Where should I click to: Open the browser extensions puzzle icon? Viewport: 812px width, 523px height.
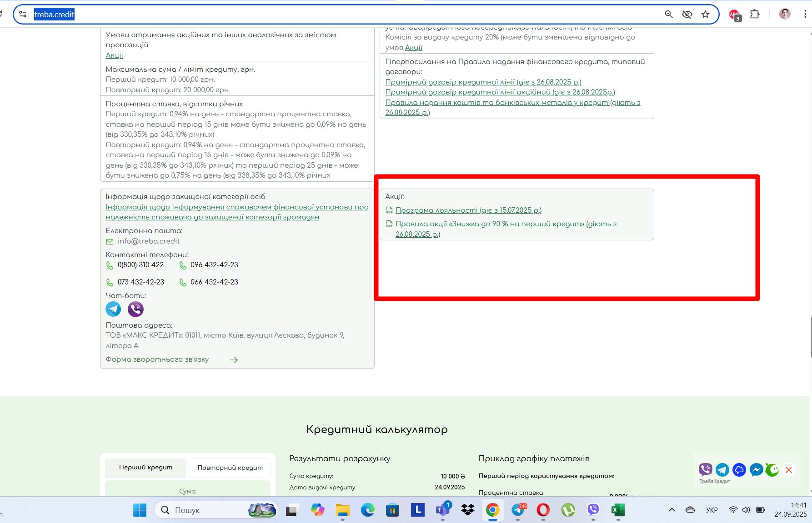point(755,14)
